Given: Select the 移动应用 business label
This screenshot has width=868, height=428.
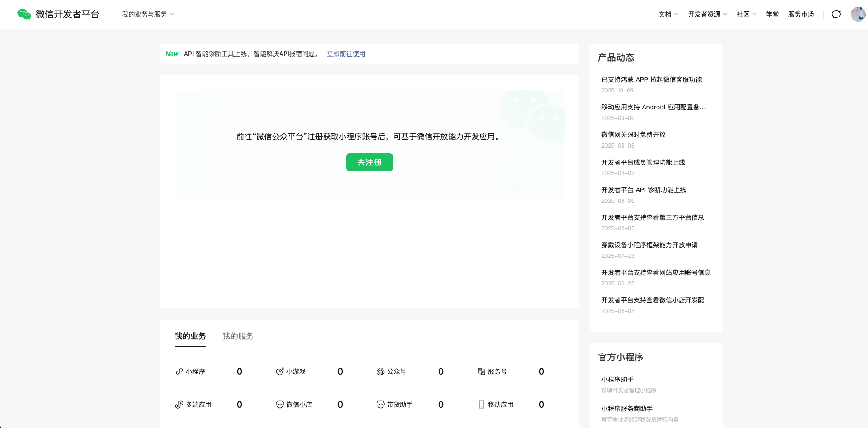Looking at the screenshot, I should click(501, 405).
